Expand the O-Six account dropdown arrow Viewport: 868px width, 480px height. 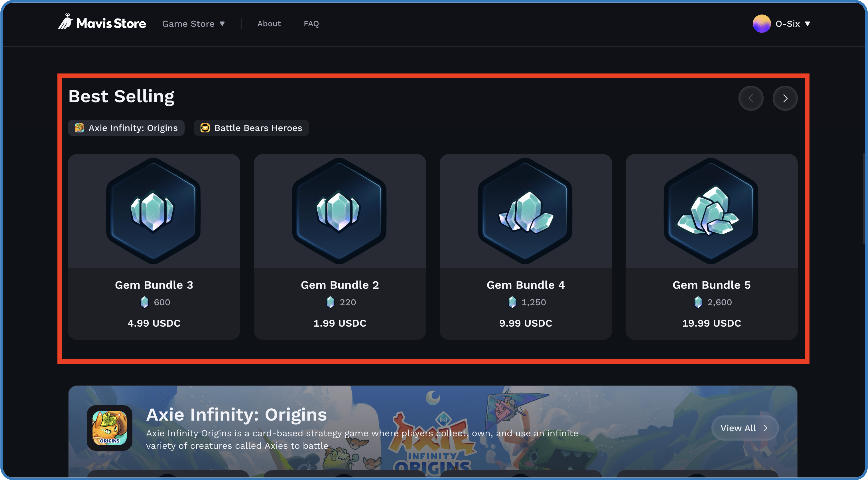pos(807,24)
